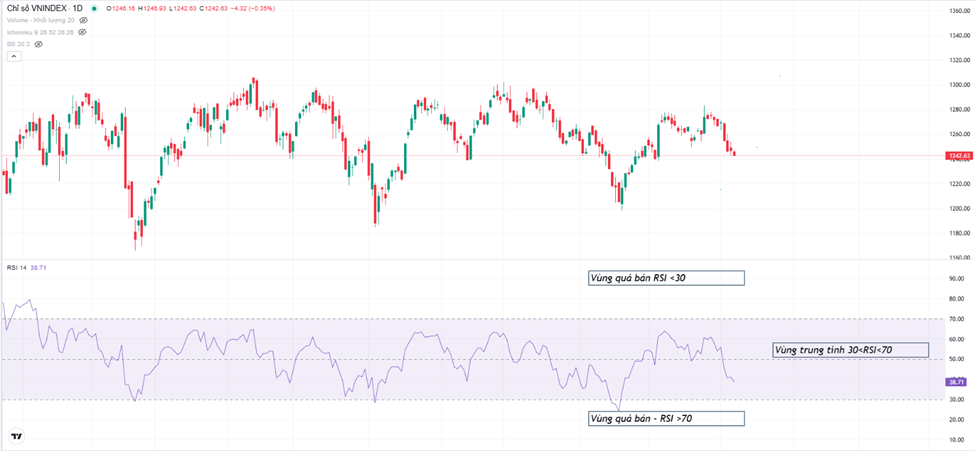Select the 'Vùng trung tính 30<RSI<70' annotation
Screen dimensions: 975x451
point(850,350)
